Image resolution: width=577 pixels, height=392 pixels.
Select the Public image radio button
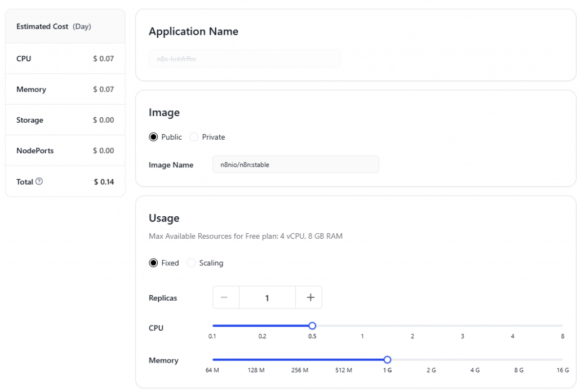pos(153,137)
